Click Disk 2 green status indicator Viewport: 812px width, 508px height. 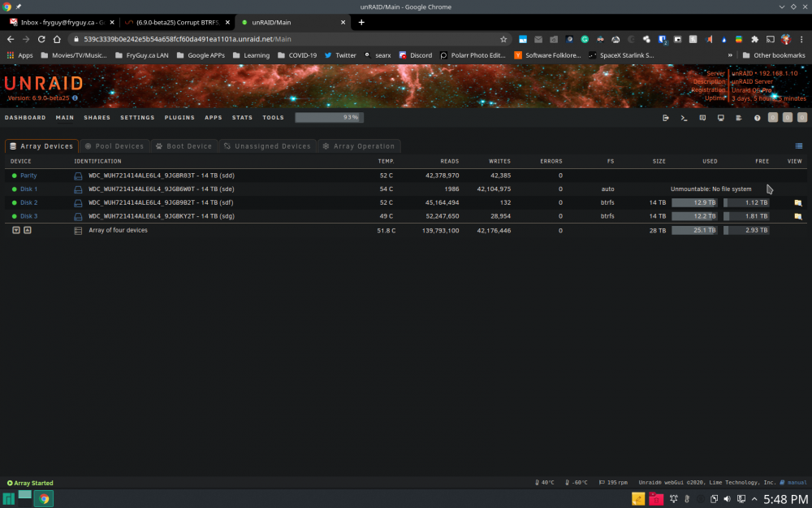(x=15, y=202)
